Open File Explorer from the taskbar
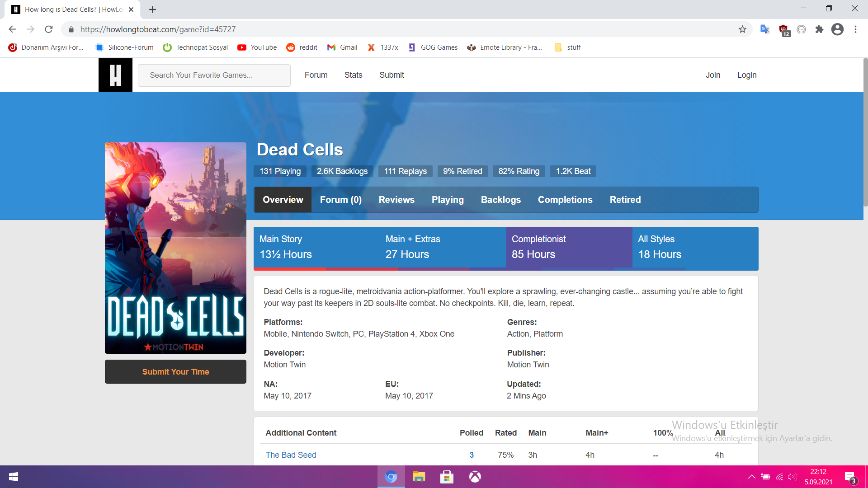The height and width of the screenshot is (488, 868). [x=419, y=477]
